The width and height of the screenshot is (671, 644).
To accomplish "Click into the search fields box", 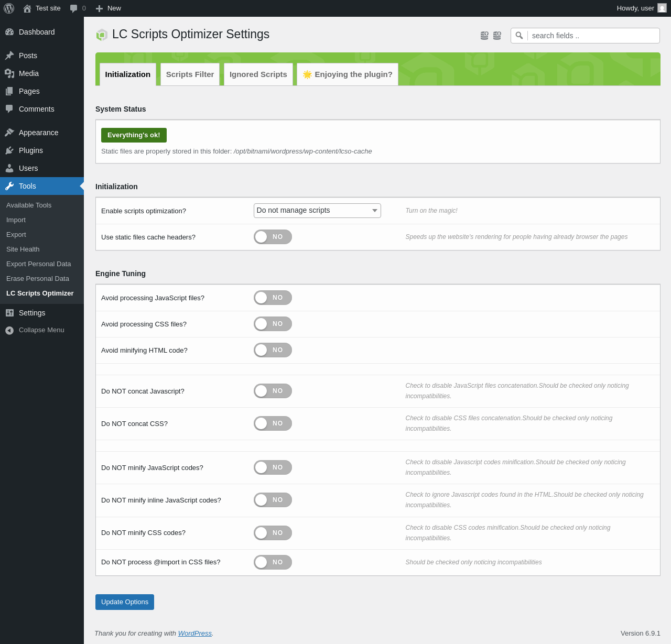I will 592,36.
